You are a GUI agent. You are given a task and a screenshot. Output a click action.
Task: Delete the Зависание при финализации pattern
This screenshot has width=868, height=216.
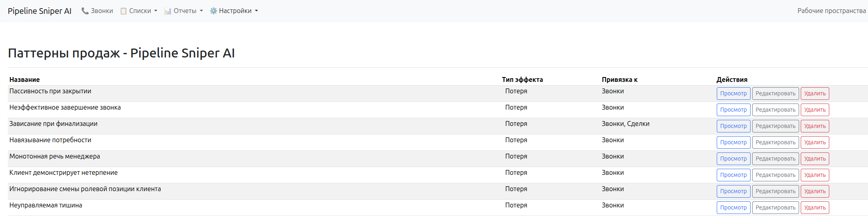(x=815, y=126)
